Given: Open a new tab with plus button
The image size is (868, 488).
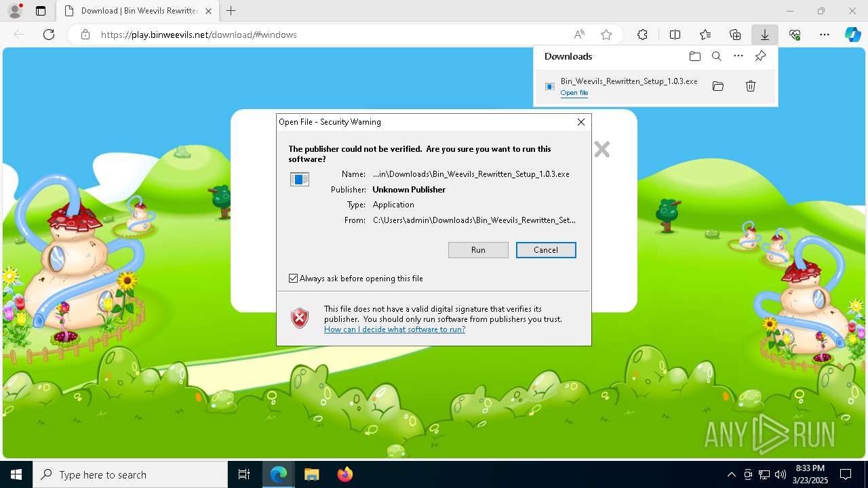Looking at the screenshot, I should [231, 11].
